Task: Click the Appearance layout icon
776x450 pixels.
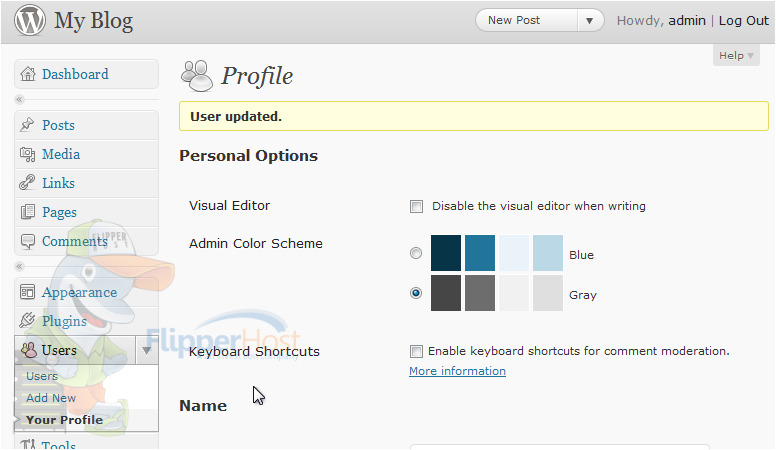Action: (x=27, y=292)
